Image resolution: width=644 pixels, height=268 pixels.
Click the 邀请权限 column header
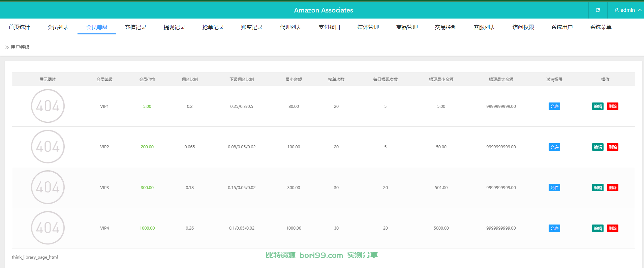tap(554, 80)
